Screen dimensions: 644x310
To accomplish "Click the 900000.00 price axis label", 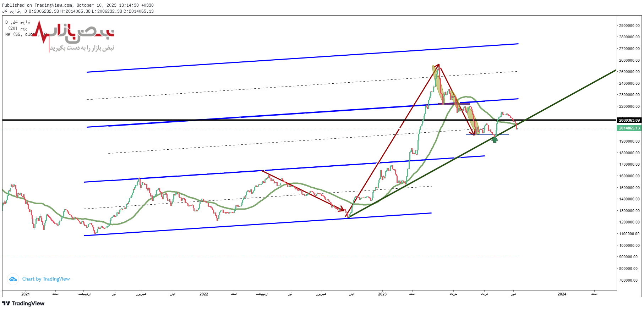I will (x=628, y=257).
